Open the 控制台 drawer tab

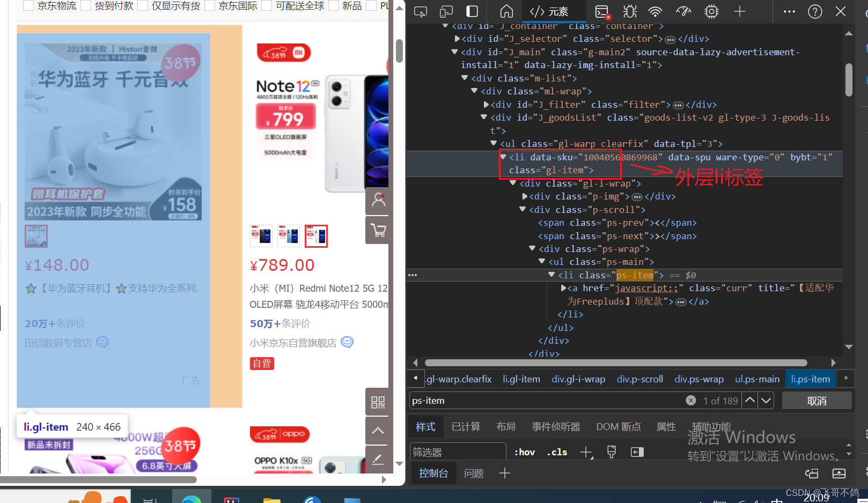tap(433, 474)
